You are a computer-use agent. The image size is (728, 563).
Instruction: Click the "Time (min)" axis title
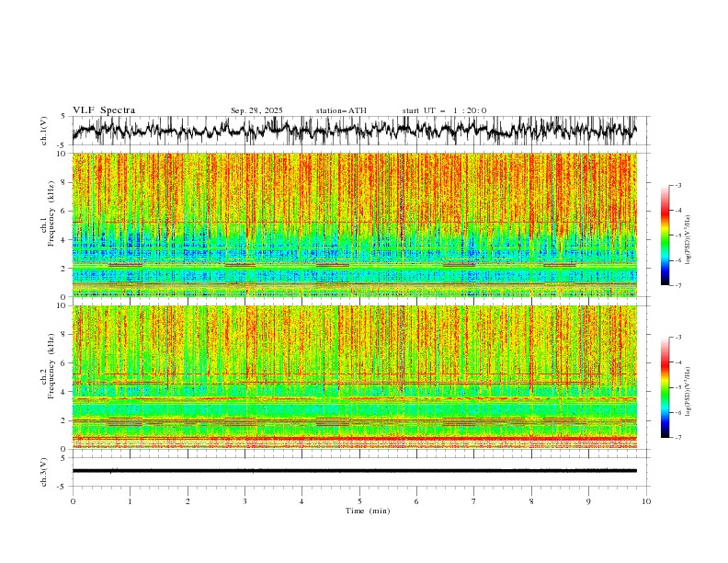click(368, 511)
